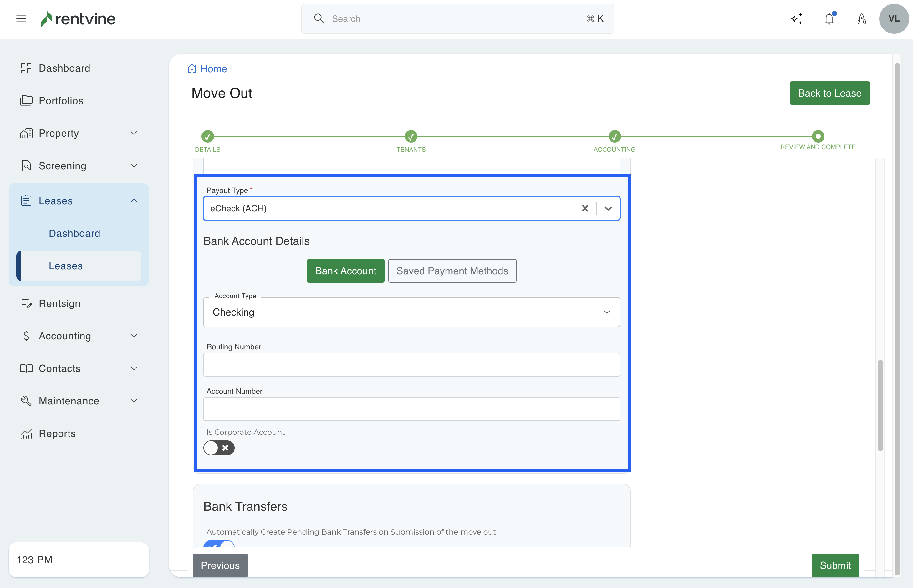913x588 pixels.
Task: Toggle automatic pending Bank Transfers switch
Action: click(219, 545)
